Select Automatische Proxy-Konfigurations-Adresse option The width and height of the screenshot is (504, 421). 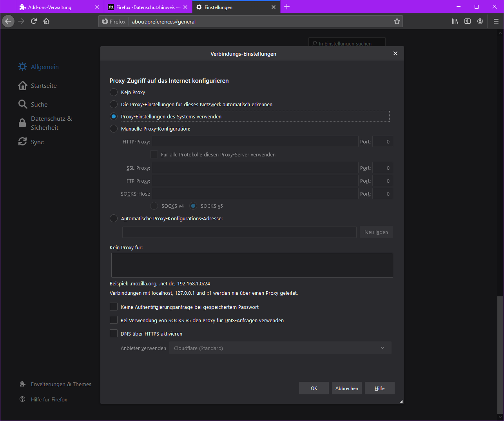[114, 218]
